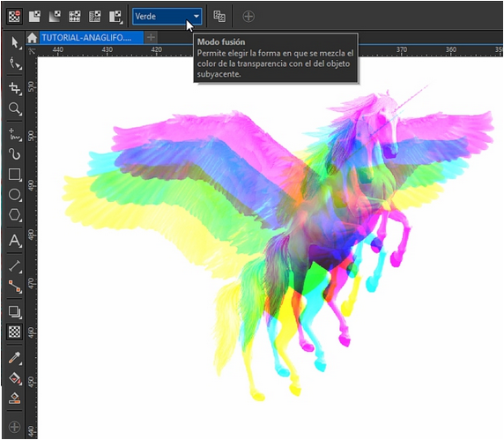Click the Quick customize plus button in toolbox
504x440 pixels.
15,427
